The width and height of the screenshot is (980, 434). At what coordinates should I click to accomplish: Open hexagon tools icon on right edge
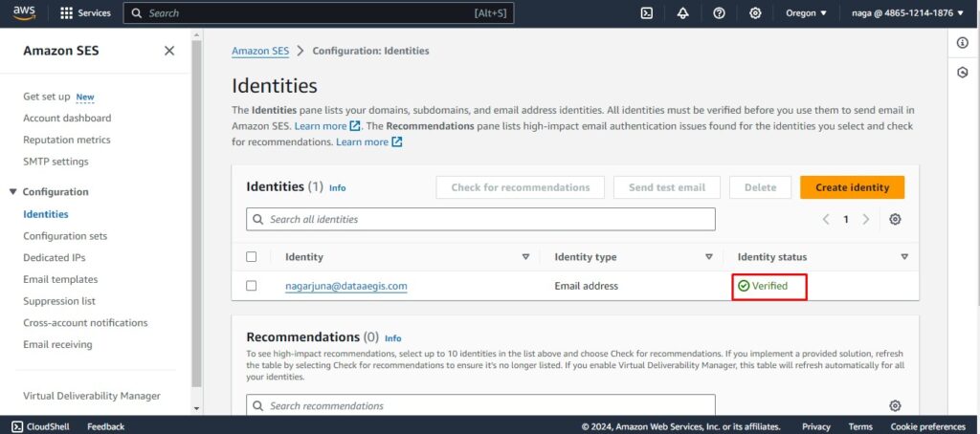[963, 73]
